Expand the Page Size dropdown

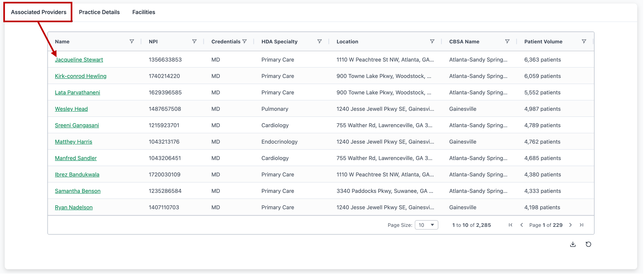[x=426, y=225]
